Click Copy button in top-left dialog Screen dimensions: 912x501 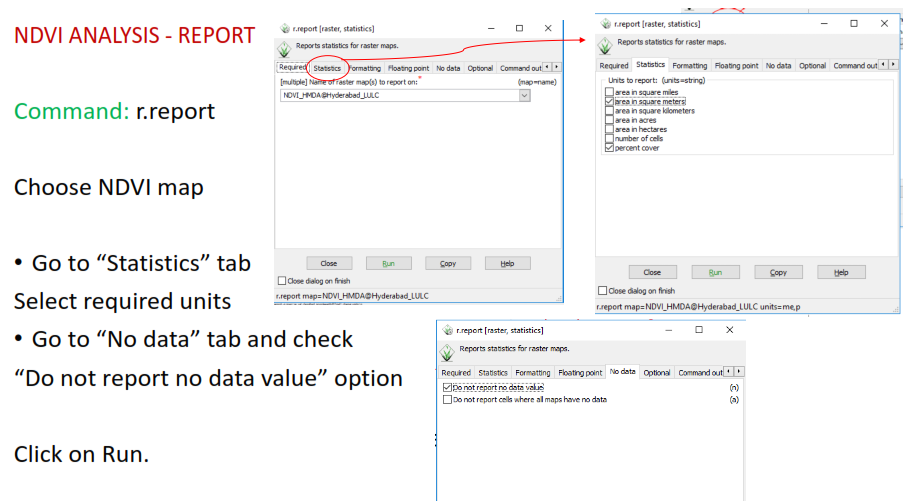pyautogui.click(x=447, y=263)
